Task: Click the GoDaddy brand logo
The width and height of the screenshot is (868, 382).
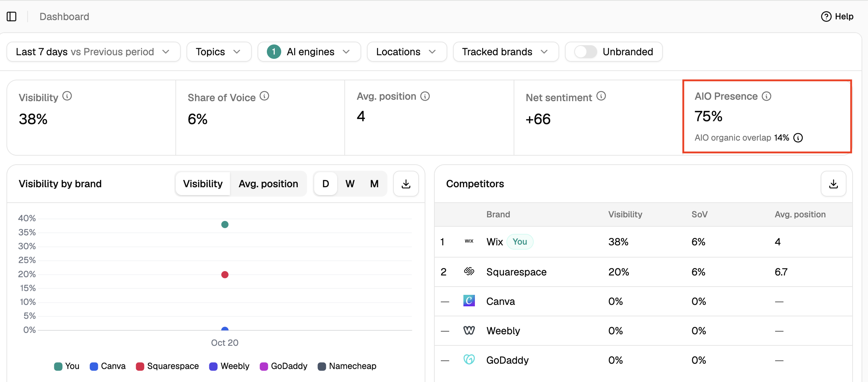Action: [x=469, y=360]
